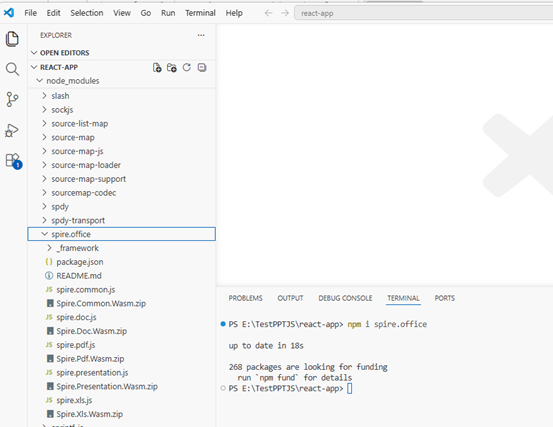
Task: Expand the spdy-transport folder
Action: 122,220
